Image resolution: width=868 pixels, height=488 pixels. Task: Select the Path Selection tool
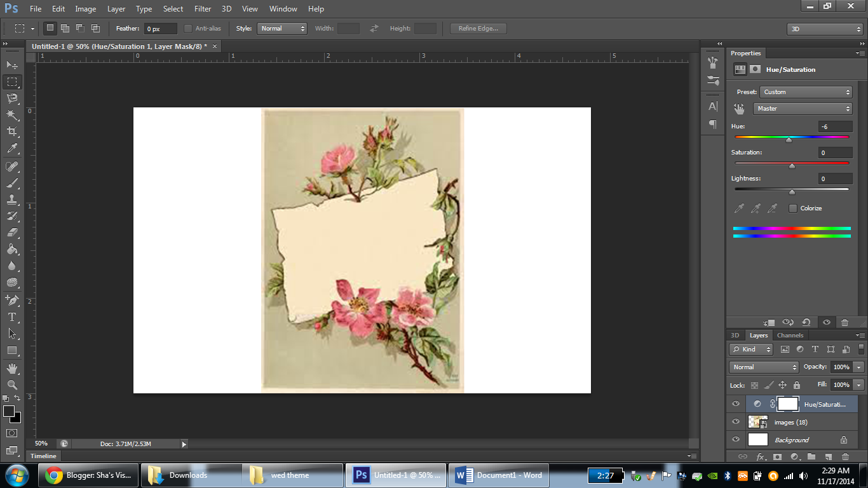click(x=12, y=333)
